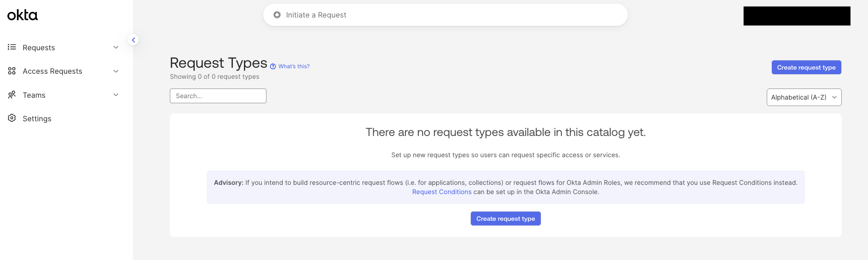Click the question mark help icon

[x=273, y=66]
